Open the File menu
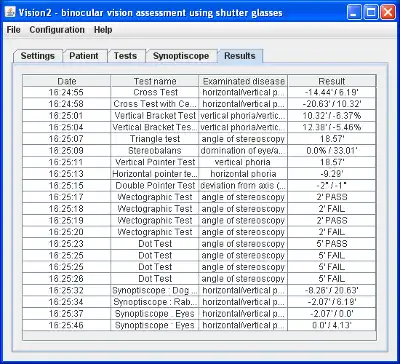Image resolution: width=400 pixels, height=364 pixels. click(13, 30)
